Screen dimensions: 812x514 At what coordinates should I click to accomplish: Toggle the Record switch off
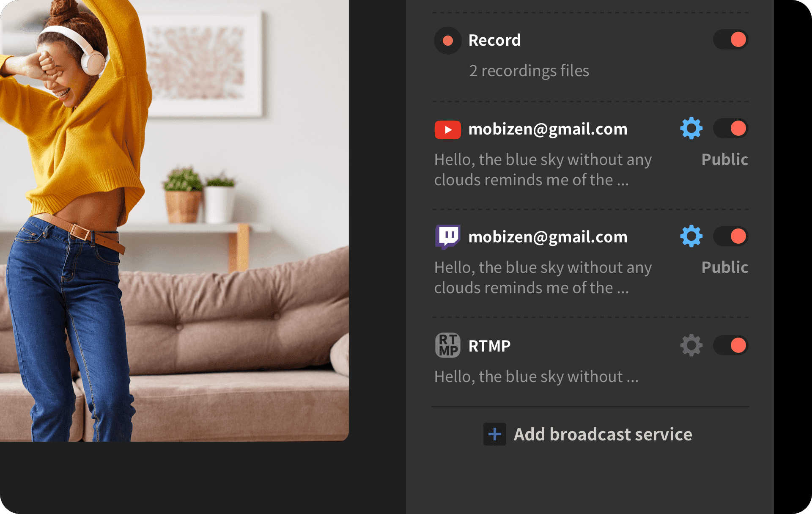point(730,40)
